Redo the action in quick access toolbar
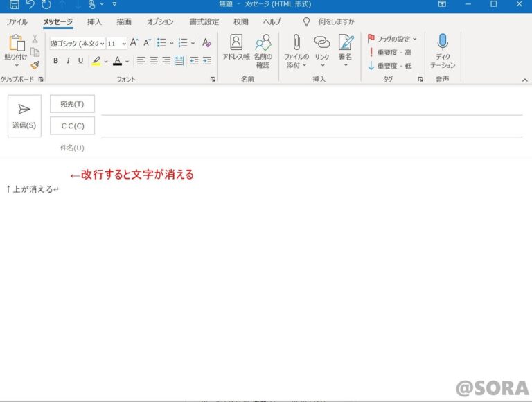This screenshot has width=532, height=402. coord(46,4)
